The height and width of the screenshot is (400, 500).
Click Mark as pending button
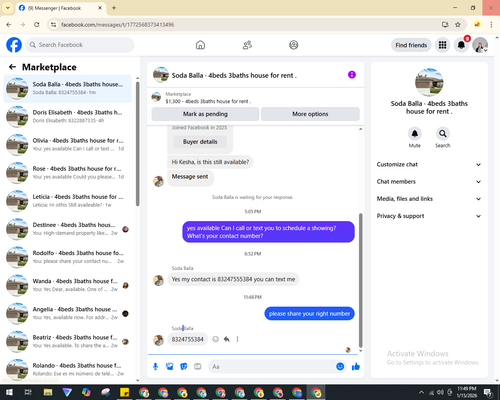click(x=205, y=114)
